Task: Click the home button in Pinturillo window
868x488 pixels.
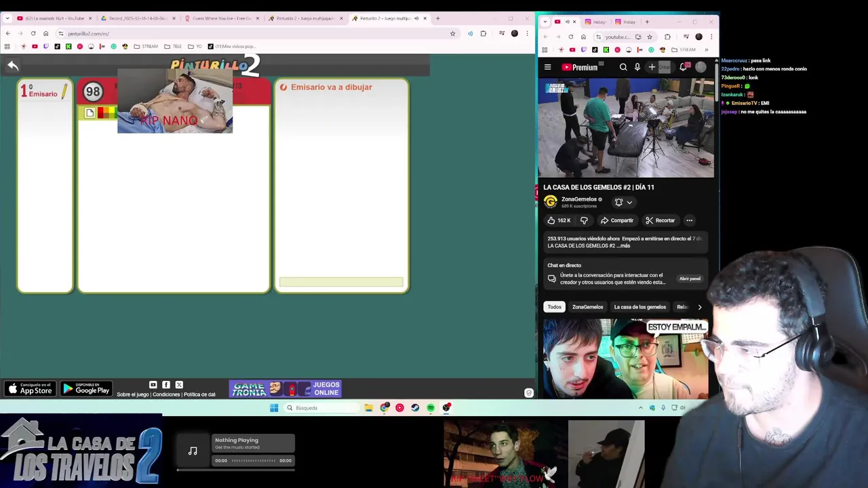Action: pos(46,33)
